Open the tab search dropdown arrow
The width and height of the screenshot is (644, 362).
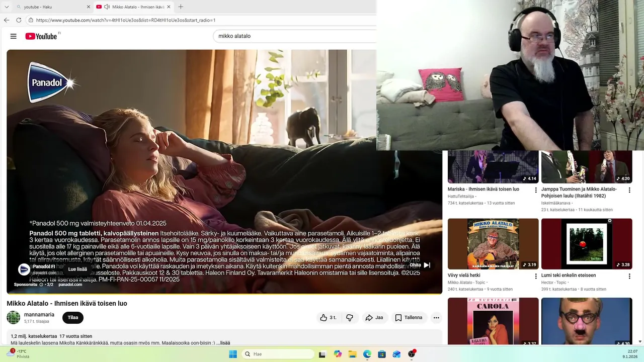(7, 7)
